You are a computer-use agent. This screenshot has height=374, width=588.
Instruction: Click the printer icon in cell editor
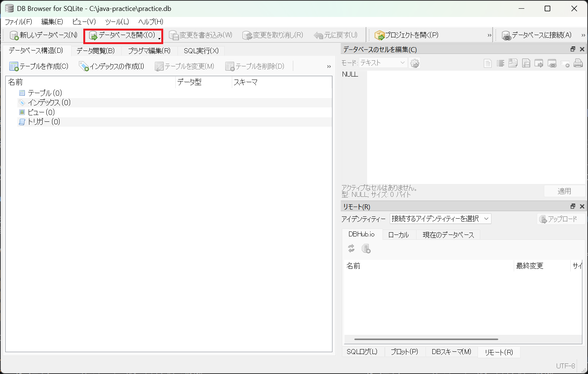point(578,63)
